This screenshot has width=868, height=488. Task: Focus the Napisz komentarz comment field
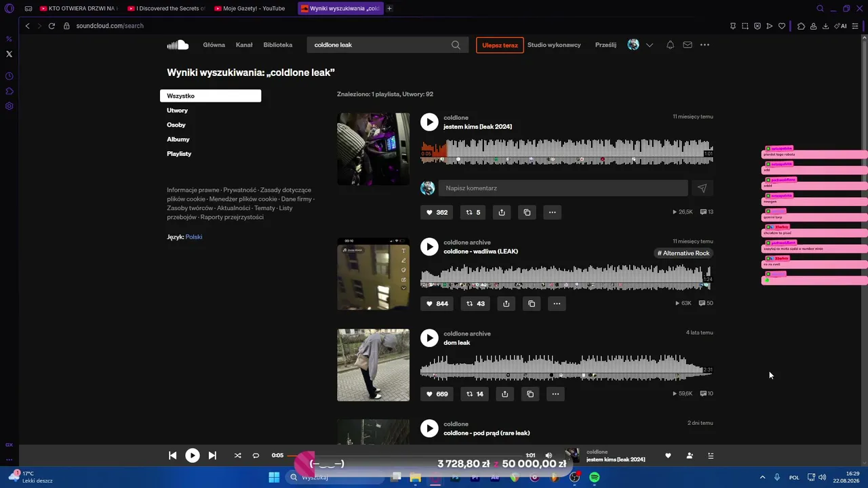coord(563,188)
